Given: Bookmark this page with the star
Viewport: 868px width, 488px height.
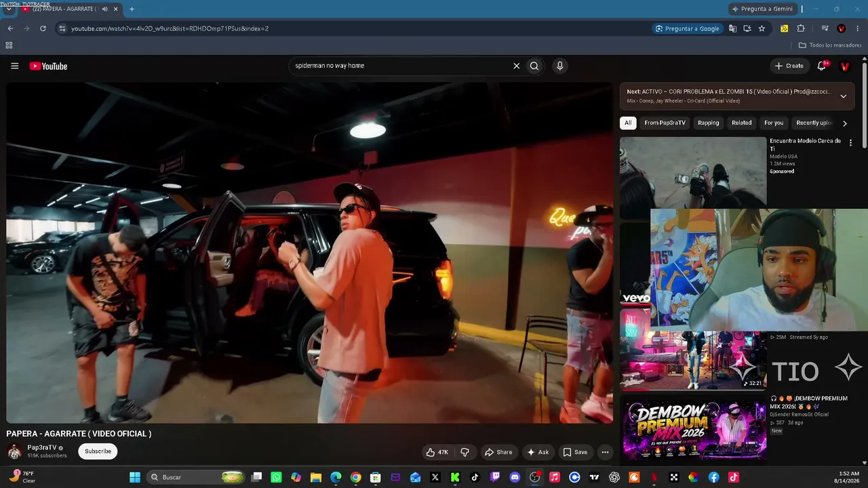Looking at the screenshot, I should [762, 28].
